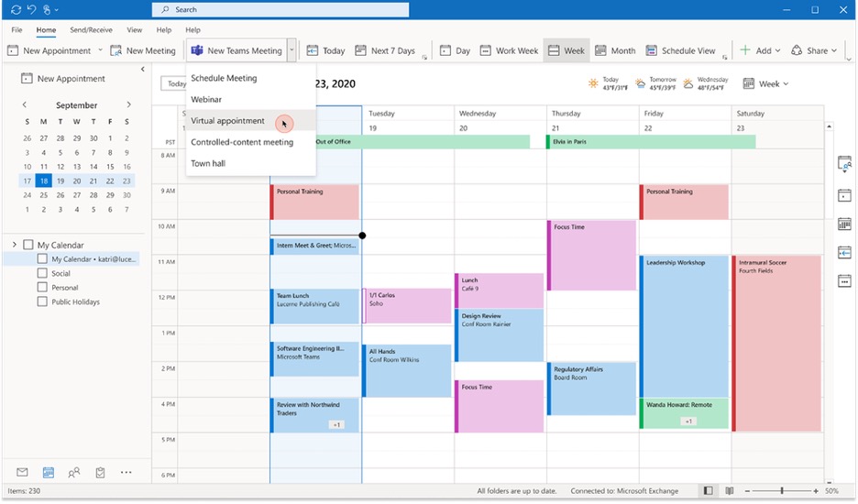Open the Send/Receive tab
Image resolution: width=858 pixels, height=504 pixels.
[x=91, y=29]
